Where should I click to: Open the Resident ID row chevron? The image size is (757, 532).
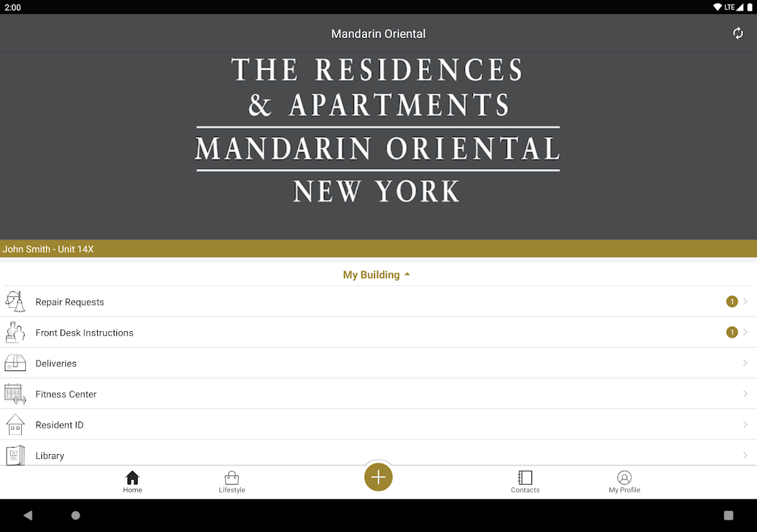(x=745, y=425)
